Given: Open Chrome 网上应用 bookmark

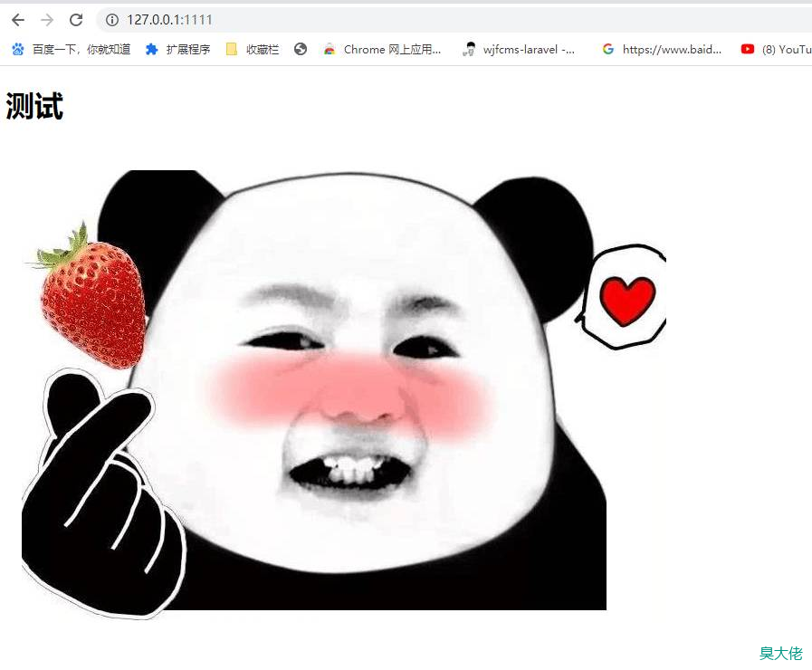Looking at the screenshot, I should point(393,49).
